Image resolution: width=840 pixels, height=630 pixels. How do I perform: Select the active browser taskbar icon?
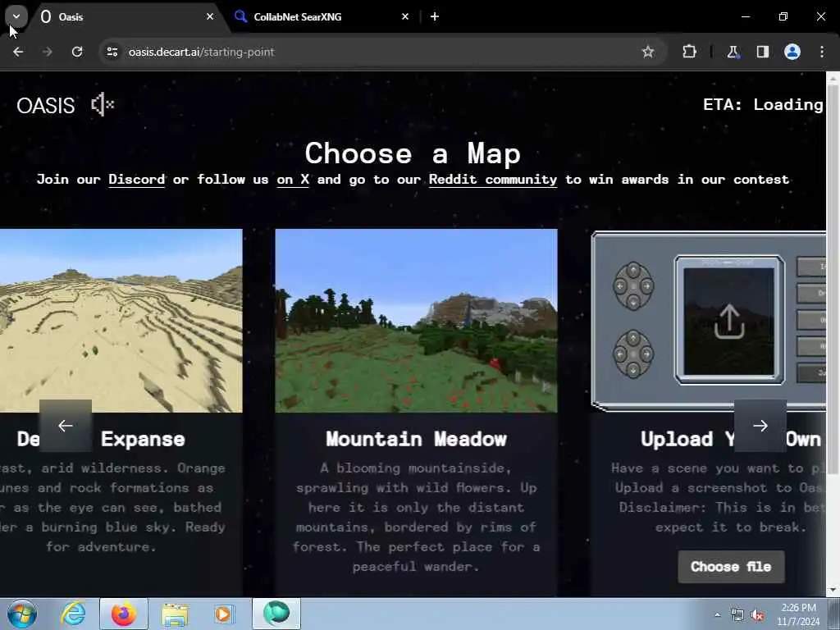[276, 614]
